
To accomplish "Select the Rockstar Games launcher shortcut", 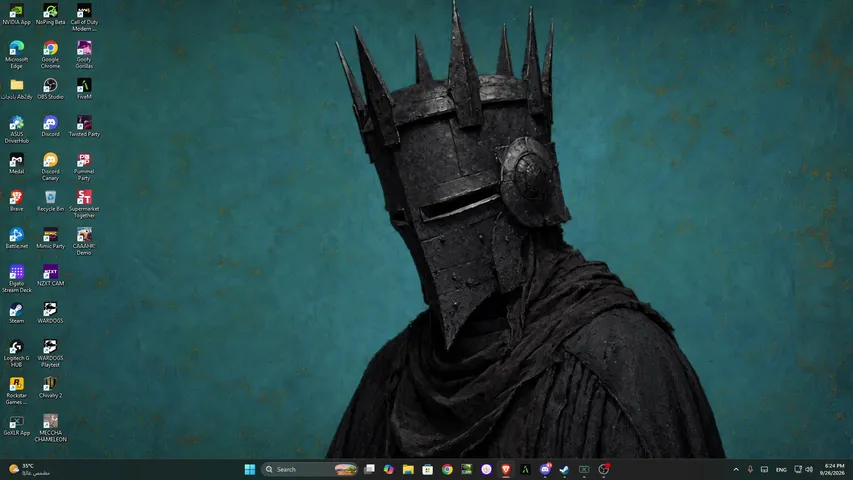I will pos(16,391).
